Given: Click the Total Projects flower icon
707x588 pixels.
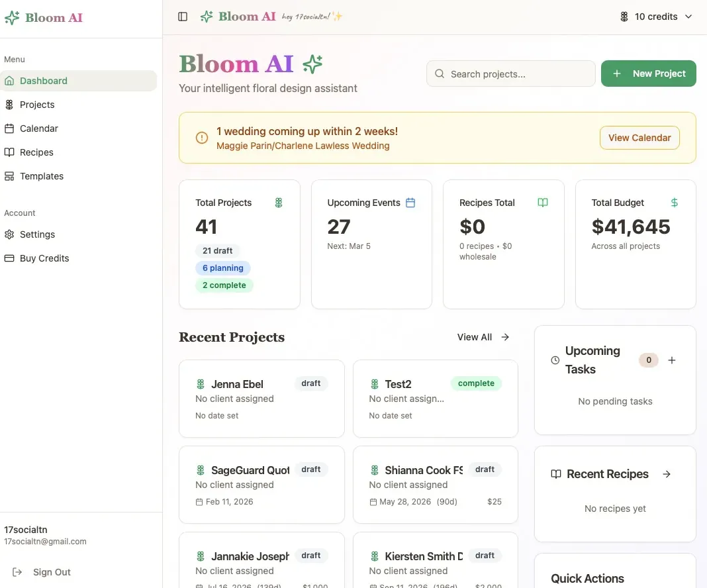Looking at the screenshot, I should click(279, 203).
